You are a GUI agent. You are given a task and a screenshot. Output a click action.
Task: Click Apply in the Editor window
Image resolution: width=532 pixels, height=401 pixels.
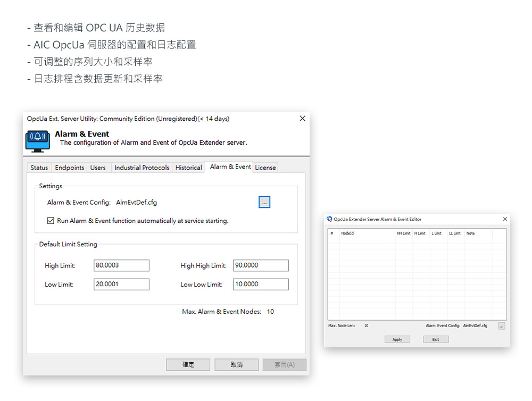point(397,339)
